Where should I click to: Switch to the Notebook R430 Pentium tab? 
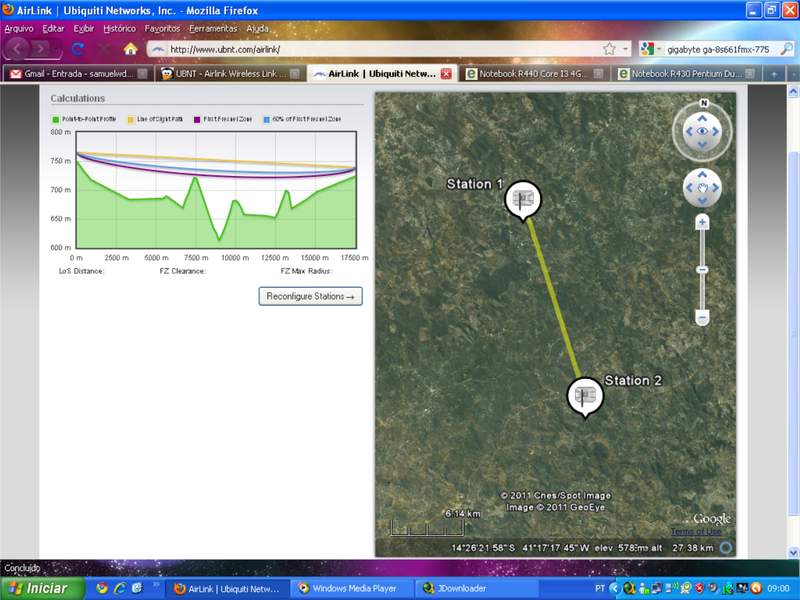686,73
